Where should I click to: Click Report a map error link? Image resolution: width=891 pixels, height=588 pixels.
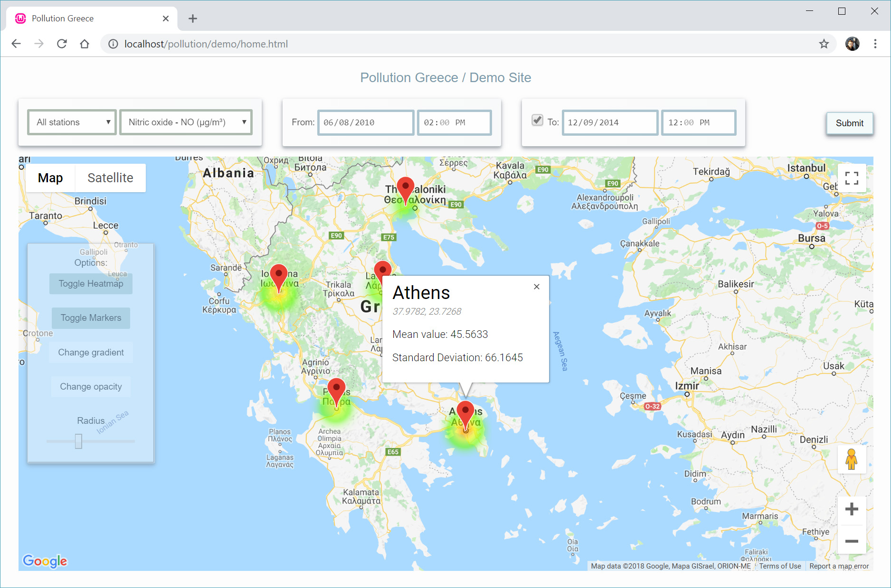pyautogui.click(x=839, y=566)
